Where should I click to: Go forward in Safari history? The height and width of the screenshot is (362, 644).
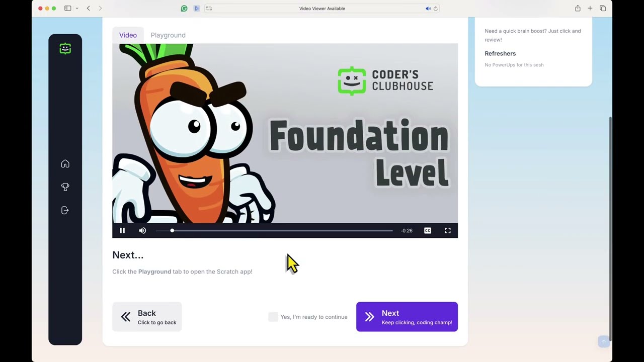100,8
